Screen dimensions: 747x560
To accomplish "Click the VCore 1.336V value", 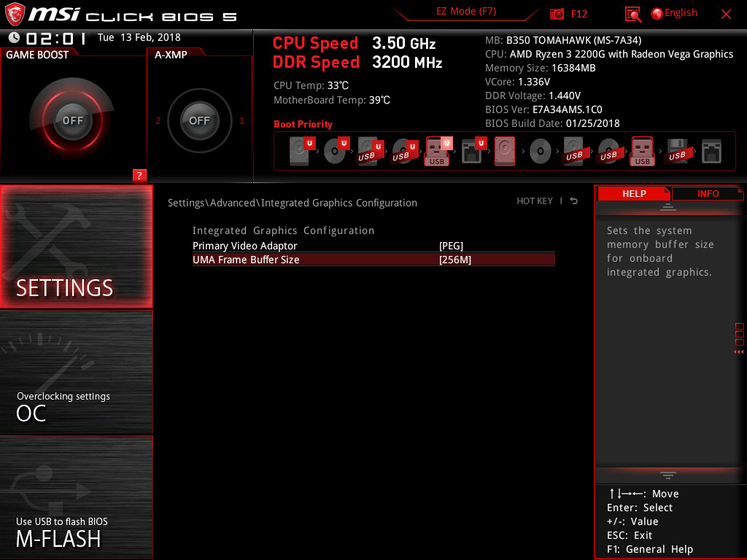I will click(517, 82).
